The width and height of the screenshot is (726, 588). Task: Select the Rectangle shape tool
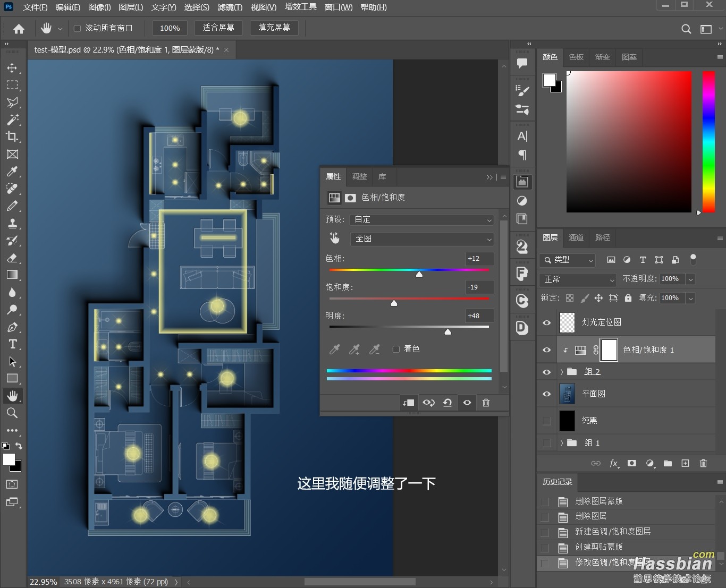coord(12,378)
